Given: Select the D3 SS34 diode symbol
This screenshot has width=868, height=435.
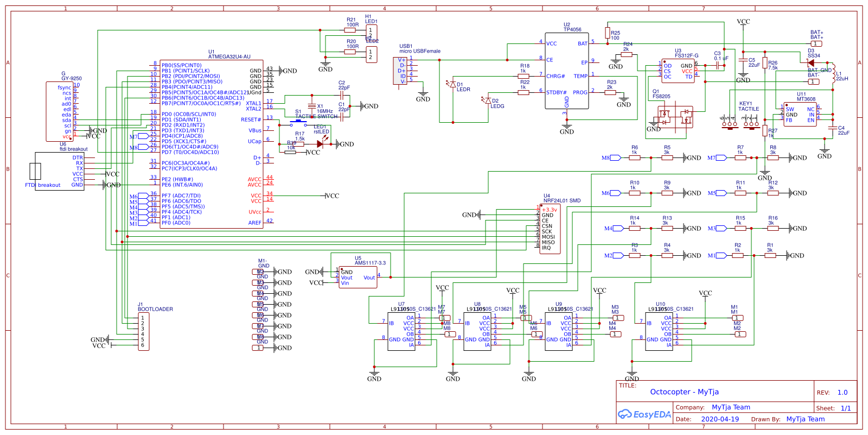Looking at the screenshot, I should point(810,63).
